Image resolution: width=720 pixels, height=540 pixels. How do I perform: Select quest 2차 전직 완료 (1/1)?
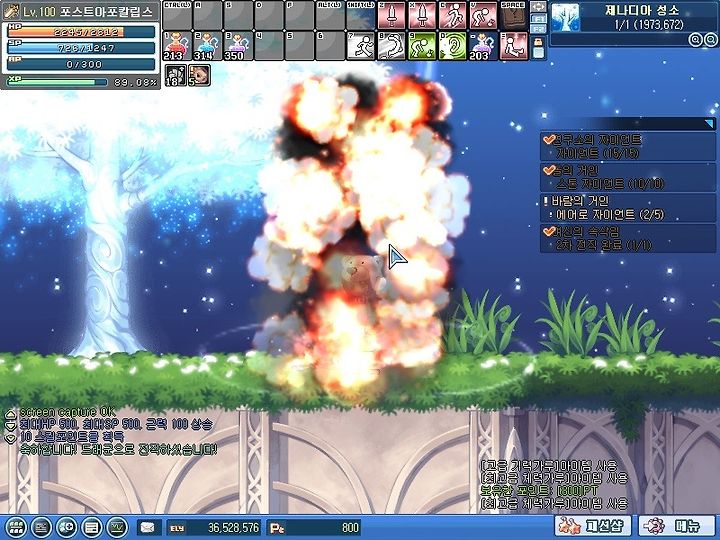pyautogui.click(x=628, y=238)
